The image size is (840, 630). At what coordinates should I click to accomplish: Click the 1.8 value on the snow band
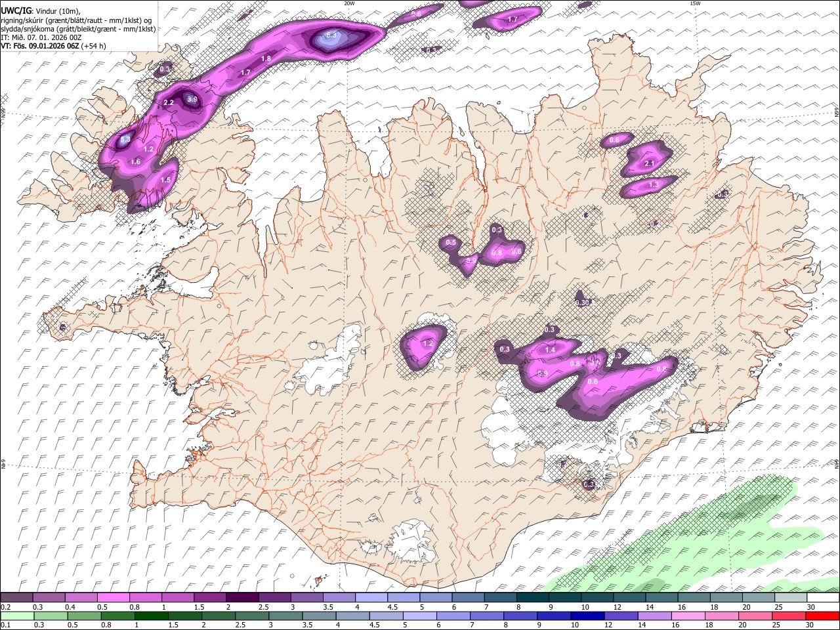(266, 58)
